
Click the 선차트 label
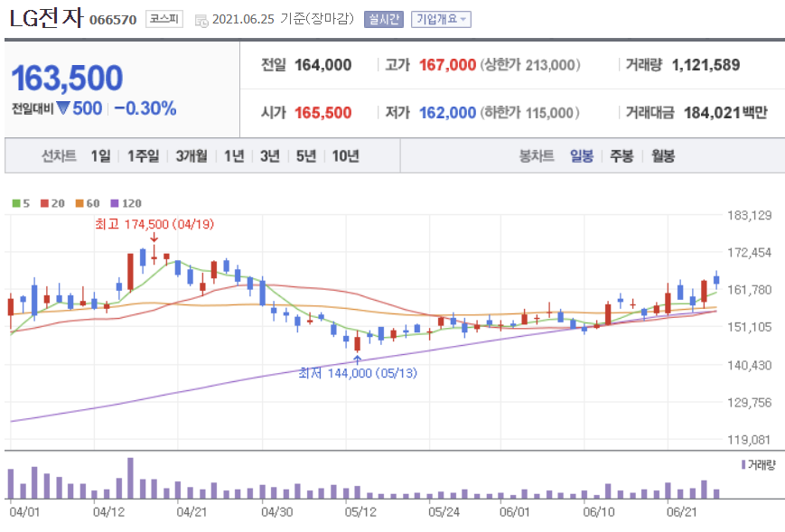point(59,156)
